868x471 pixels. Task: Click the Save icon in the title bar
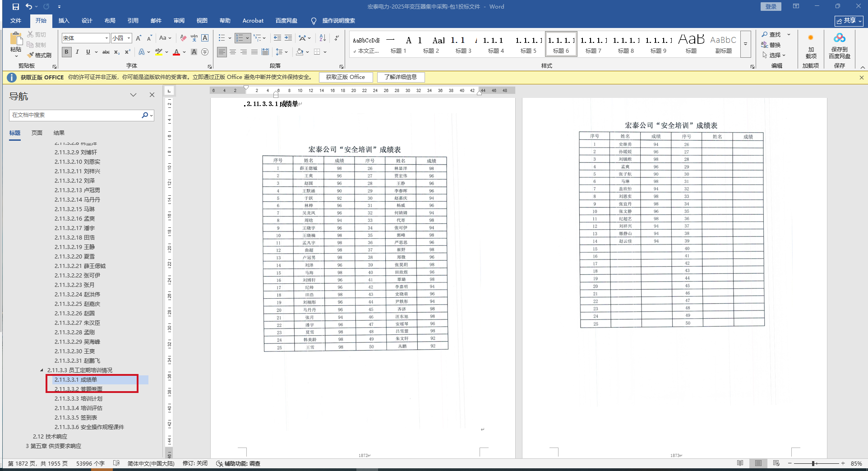tap(16, 7)
